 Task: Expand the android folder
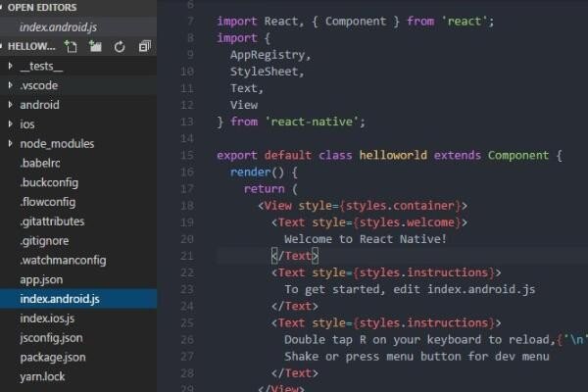pyautogui.click(x=39, y=105)
